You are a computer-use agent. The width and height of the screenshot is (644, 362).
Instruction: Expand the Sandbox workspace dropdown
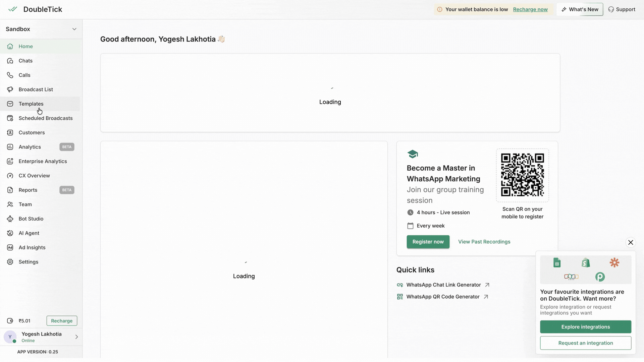click(x=74, y=29)
